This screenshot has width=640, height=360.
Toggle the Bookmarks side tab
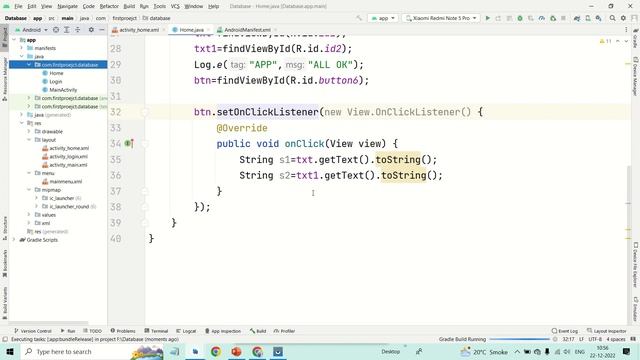4,264
